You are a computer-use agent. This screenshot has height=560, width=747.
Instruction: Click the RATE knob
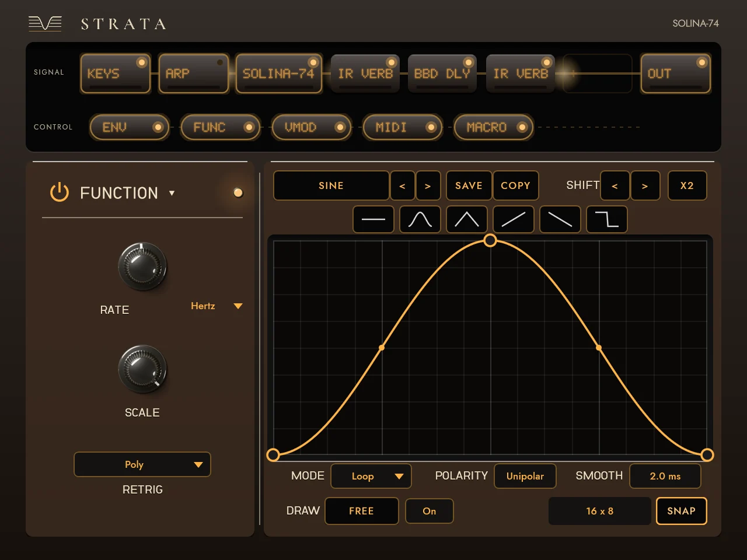click(x=142, y=266)
